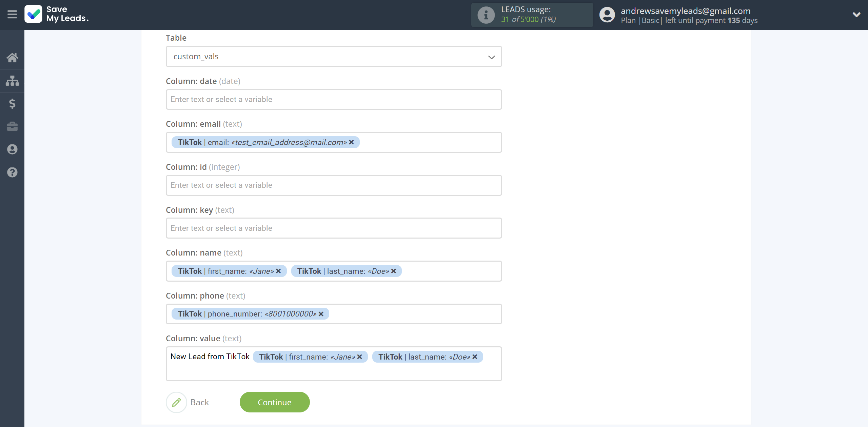
Task: Click the LEADS usage info icon
Action: click(486, 15)
